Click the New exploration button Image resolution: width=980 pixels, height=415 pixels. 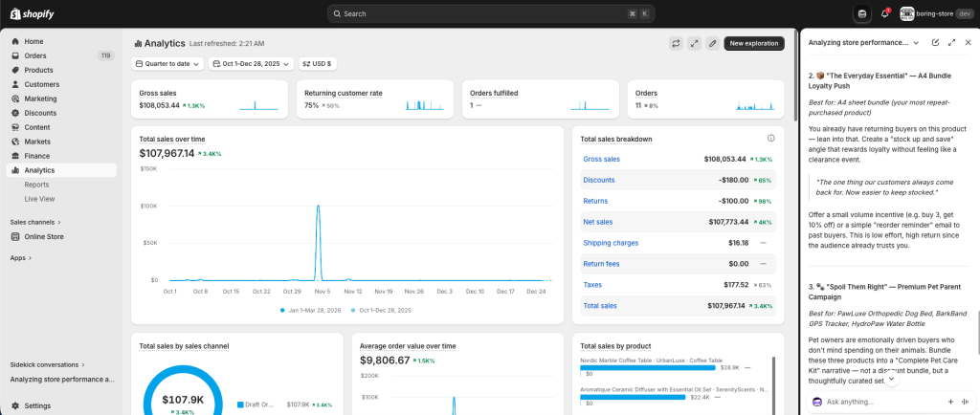click(x=754, y=43)
